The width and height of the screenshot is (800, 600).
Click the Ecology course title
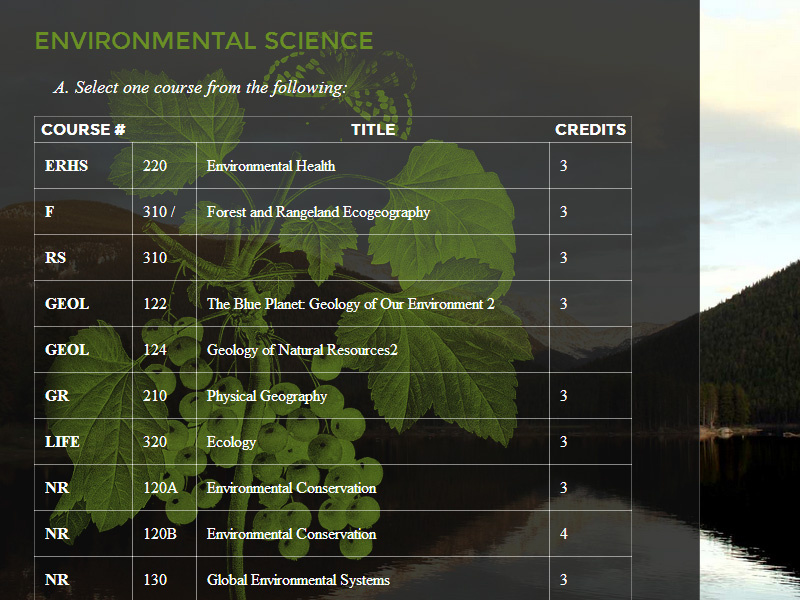(x=231, y=442)
